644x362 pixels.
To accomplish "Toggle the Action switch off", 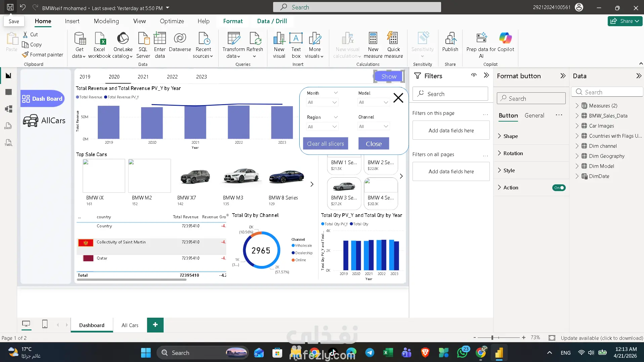I will [559, 188].
